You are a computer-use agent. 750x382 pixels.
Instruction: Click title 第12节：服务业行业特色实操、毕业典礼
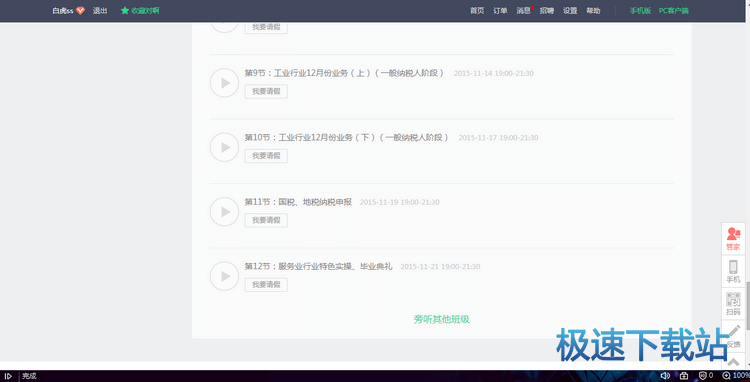tap(319, 266)
